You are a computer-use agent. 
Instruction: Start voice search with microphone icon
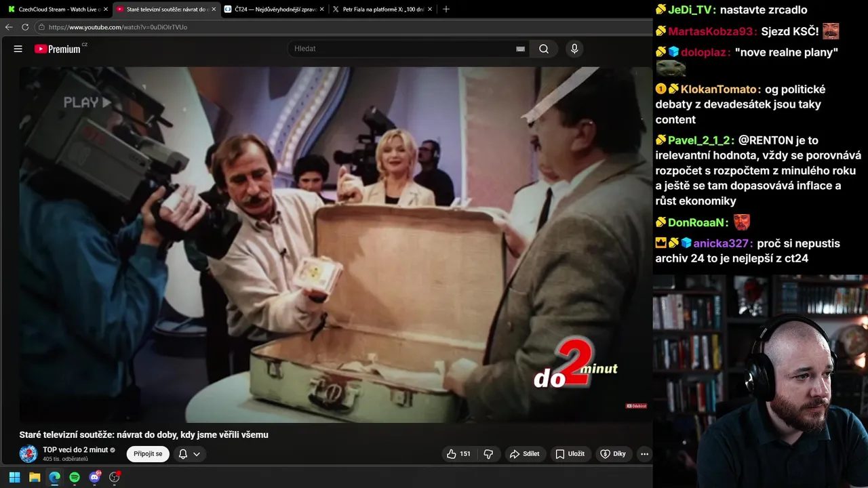tap(574, 49)
